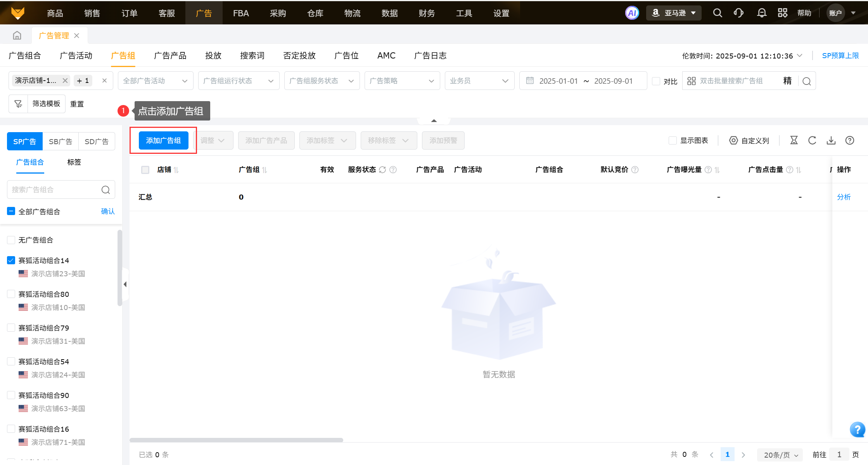The width and height of the screenshot is (868, 465).
Task: Tick the 对比 compare checkbox
Action: pos(656,81)
